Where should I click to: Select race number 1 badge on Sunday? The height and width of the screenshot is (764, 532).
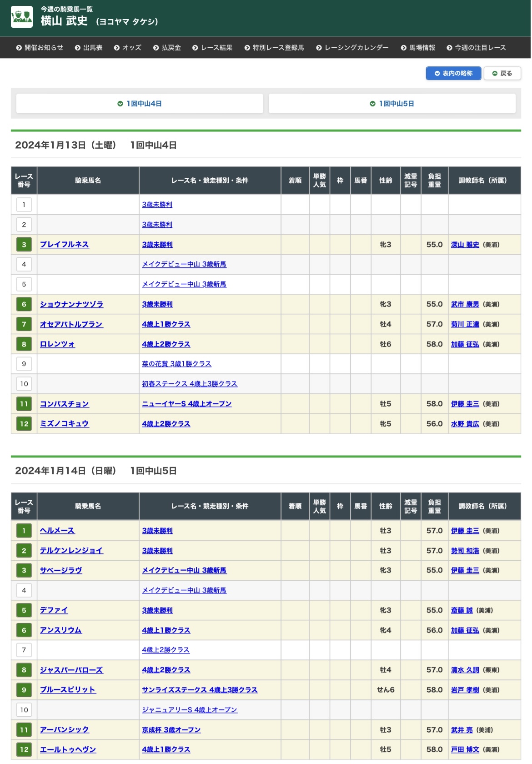[24, 531]
